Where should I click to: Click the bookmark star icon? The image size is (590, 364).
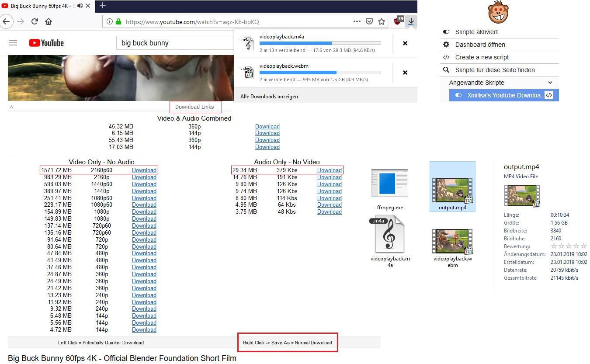pyautogui.click(x=382, y=21)
